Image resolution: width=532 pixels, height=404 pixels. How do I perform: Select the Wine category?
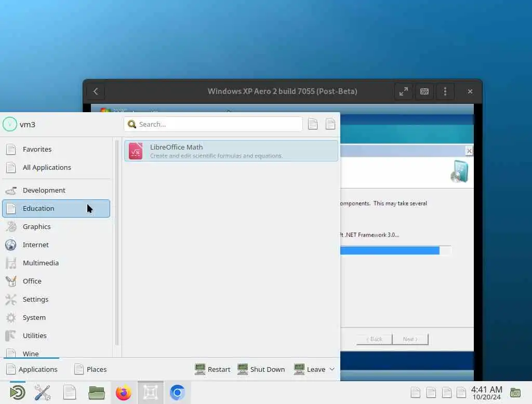click(x=56, y=353)
